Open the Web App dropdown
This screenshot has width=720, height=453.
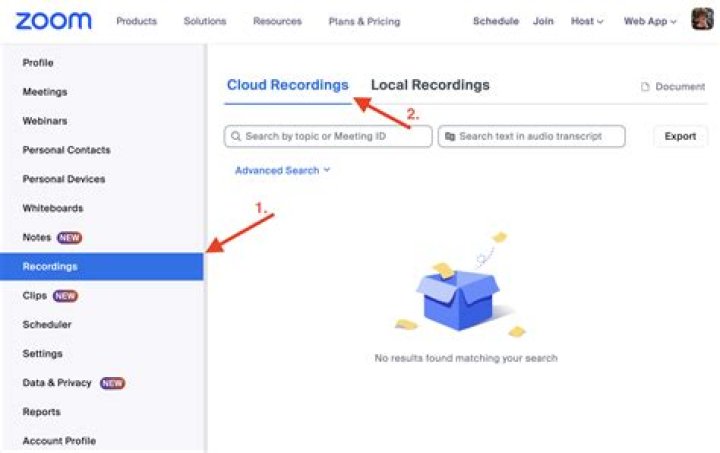coord(649,21)
